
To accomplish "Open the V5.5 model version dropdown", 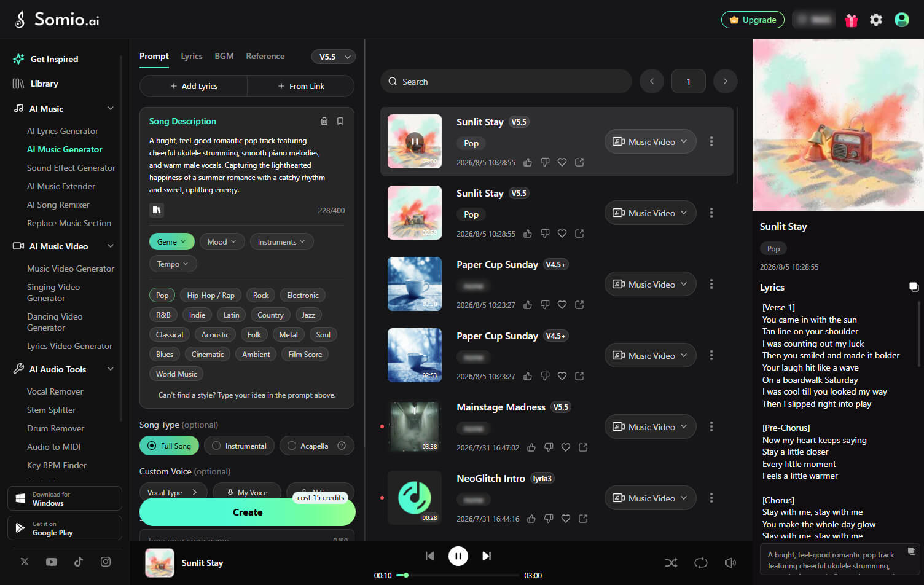I will (334, 57).
